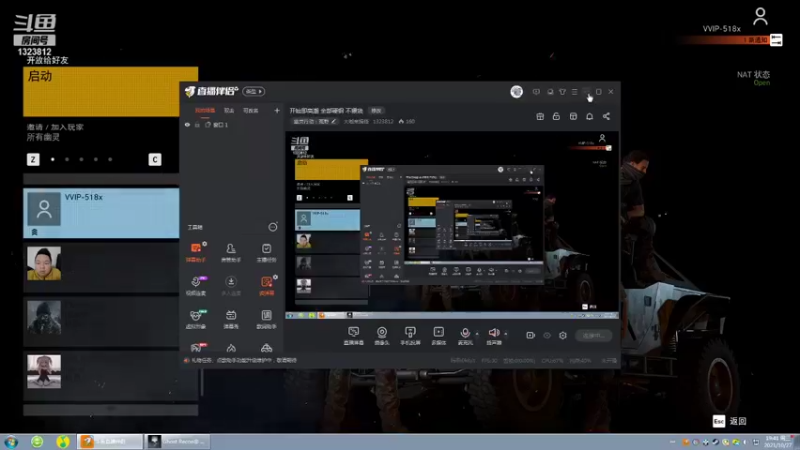Open the lyrics assistant square tool

click(266, 319)
